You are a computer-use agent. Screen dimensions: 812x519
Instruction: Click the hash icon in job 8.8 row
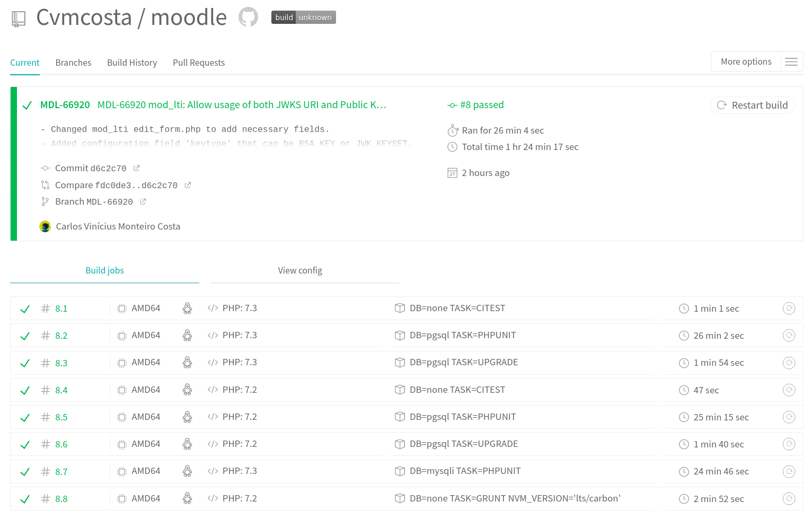46,499
